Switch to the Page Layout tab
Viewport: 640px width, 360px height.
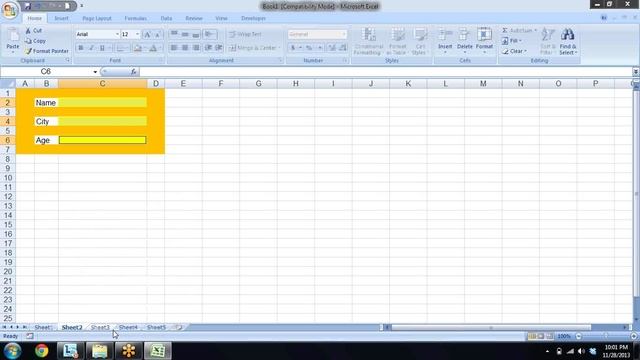click(x=97, y=18)
